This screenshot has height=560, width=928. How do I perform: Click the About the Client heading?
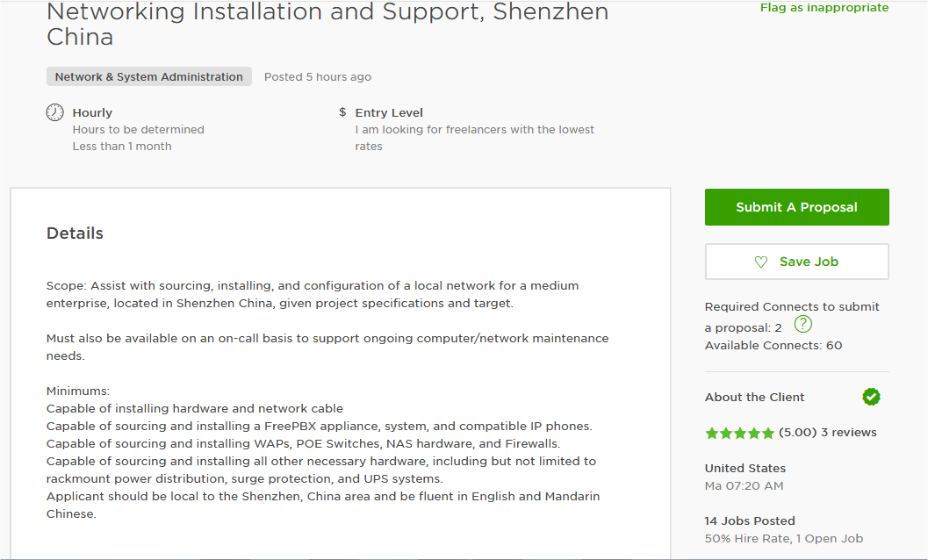(754, 398)
